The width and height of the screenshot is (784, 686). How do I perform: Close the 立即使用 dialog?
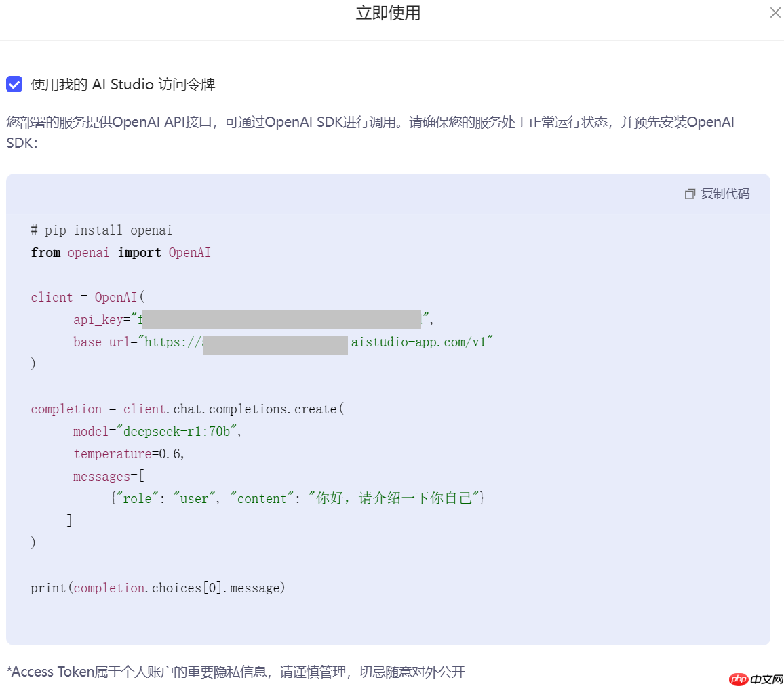coord(775,12)
